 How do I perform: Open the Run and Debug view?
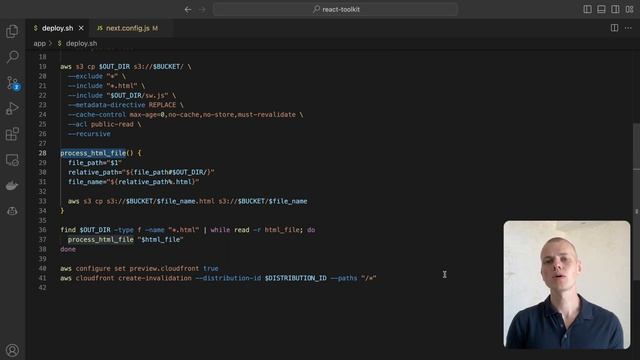pyautogui.click(x=12, y=109)
